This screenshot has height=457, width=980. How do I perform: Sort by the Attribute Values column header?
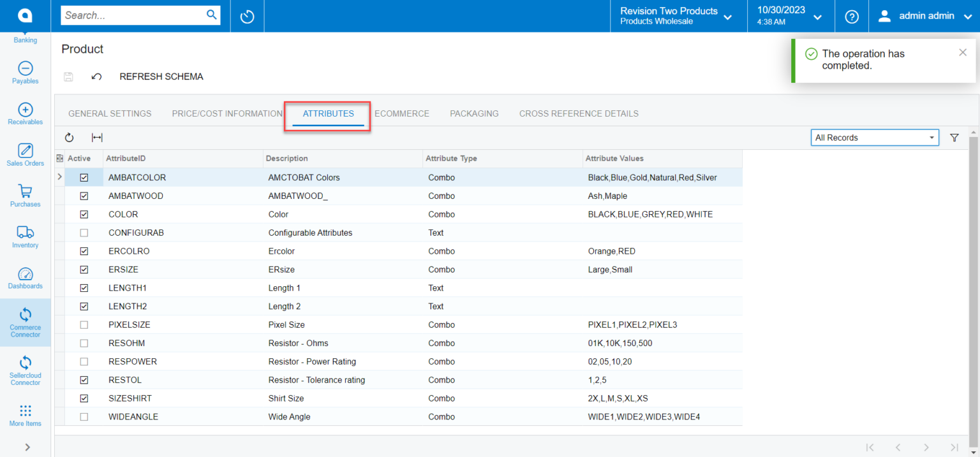click(662, 159)
